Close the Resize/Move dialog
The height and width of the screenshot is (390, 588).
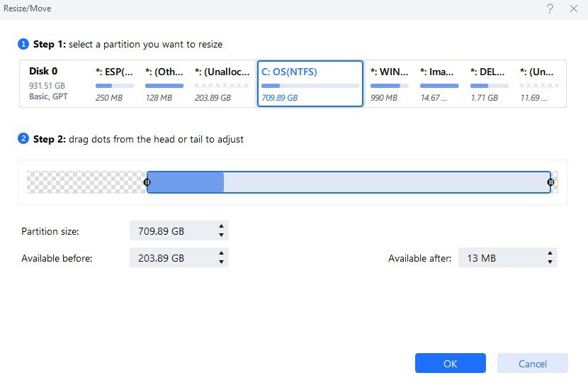[x=573, y=9]
